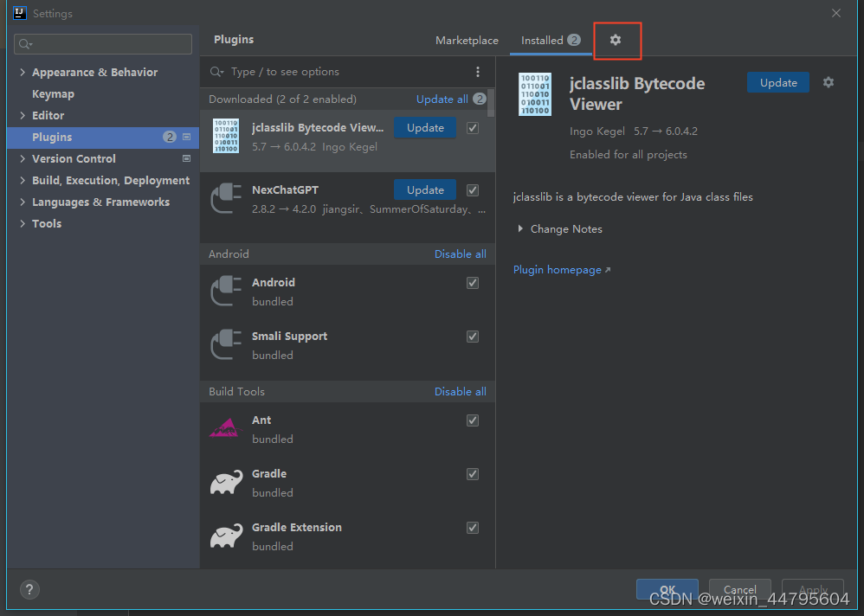Click the Smali Support plug icon

226,344
